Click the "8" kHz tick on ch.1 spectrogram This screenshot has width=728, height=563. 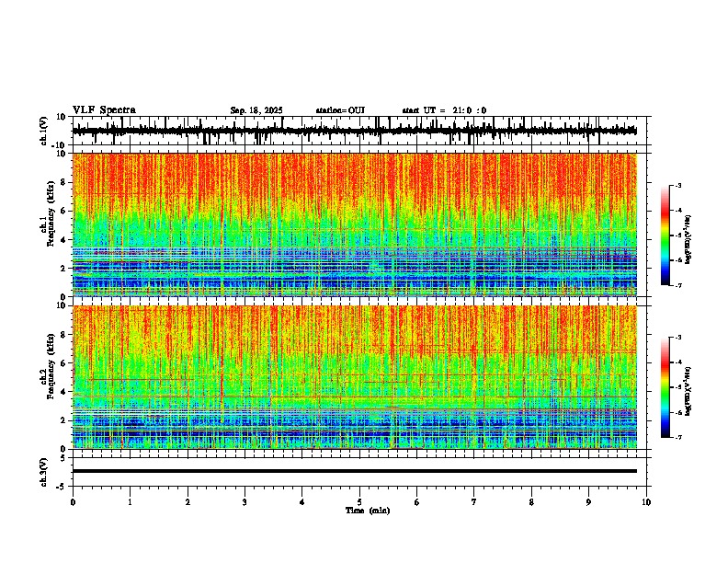65,182
